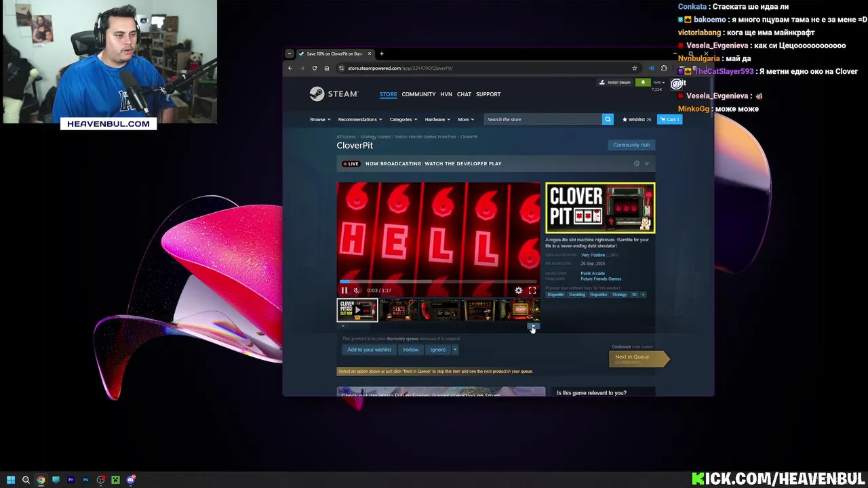The width and height of the screenshot is (868, 488).
Task: Expand Ignore options dropdown arrow
Action: [455, 350]
